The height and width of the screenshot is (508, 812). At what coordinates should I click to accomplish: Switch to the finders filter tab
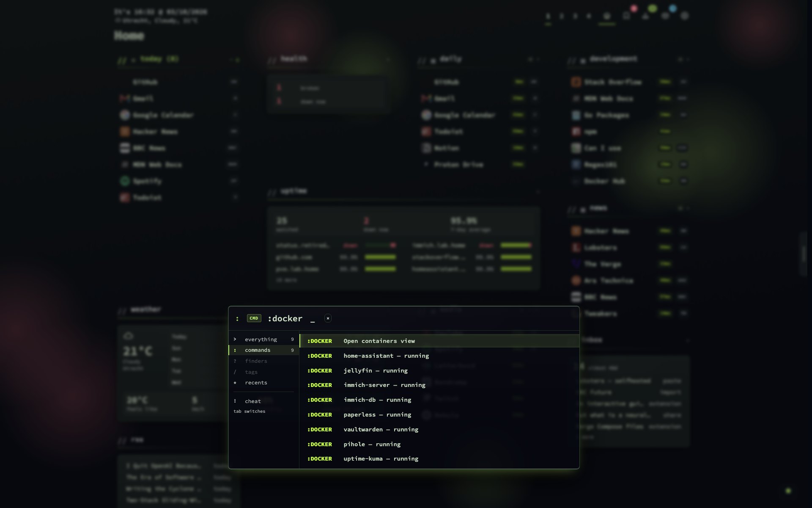tap(264, 361)
